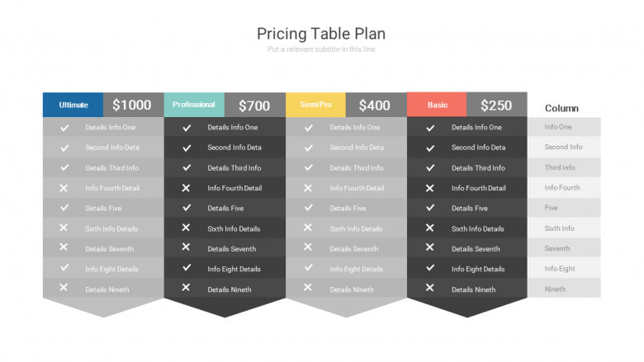The width and height of the screenshot is (644, 362).
Task: Click the checkmark beside Basic Info Eight Details
Action: [x=430, y=268]
